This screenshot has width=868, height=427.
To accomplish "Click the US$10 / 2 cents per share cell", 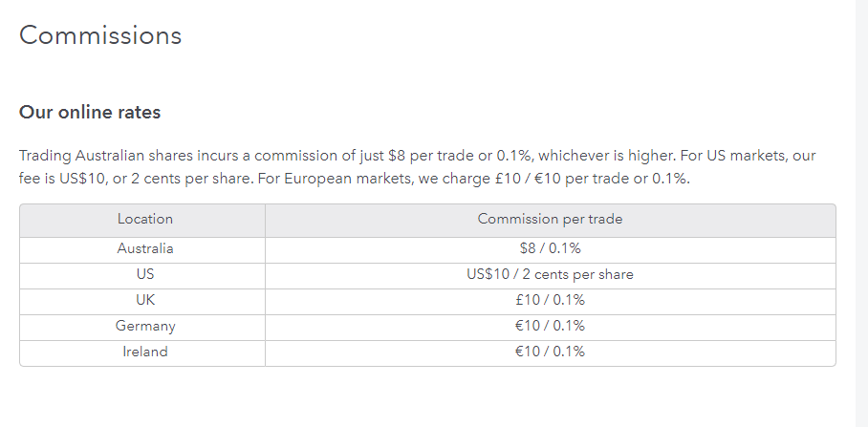I will pos(550,274).
